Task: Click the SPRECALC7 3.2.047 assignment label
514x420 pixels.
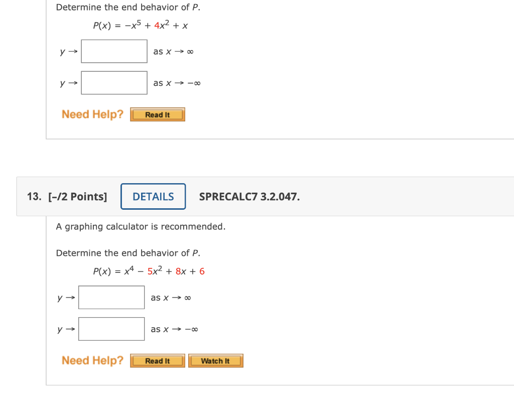Action: pyautogui.click(x=249, y=197)
